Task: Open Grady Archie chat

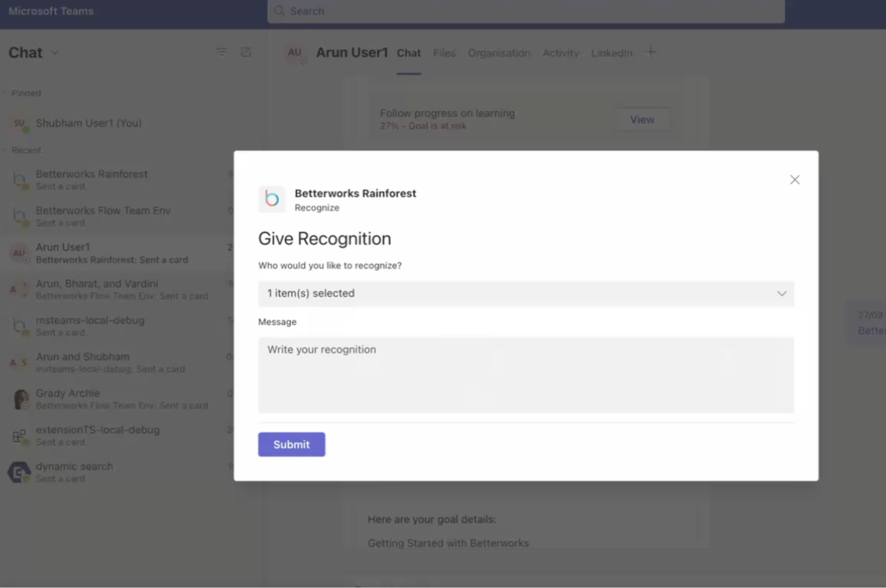Action: point(116,399)
